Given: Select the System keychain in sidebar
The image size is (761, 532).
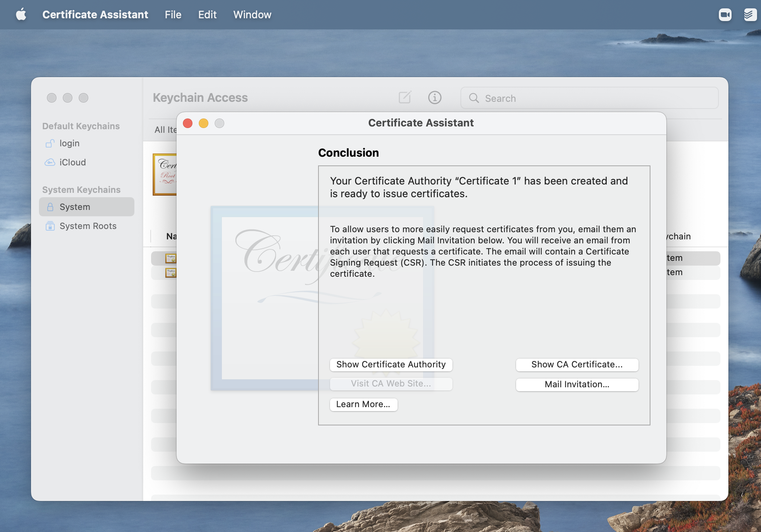Looking at the screenshot, I should pyautogui.click(x=87, y=207).
